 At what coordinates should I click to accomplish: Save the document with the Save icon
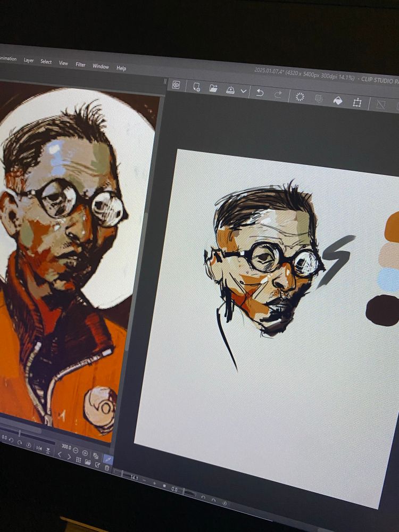pos(230,90)
